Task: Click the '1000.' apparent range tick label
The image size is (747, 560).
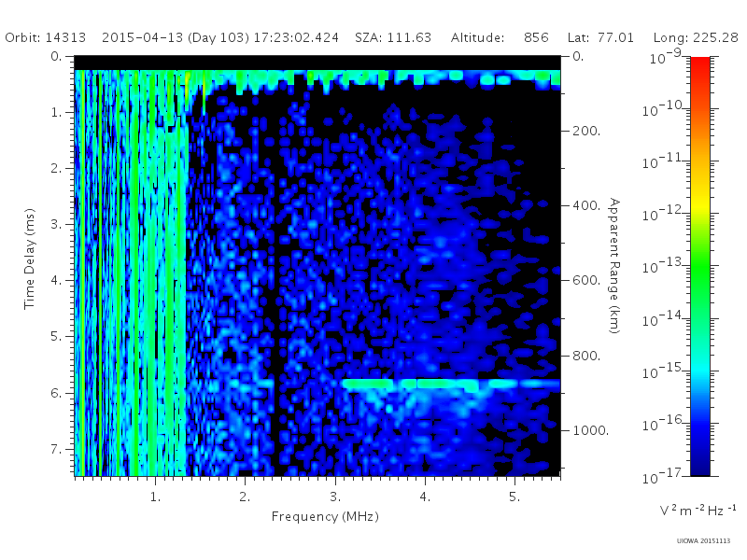Action: pyautogui.click(x=591, y=430)
